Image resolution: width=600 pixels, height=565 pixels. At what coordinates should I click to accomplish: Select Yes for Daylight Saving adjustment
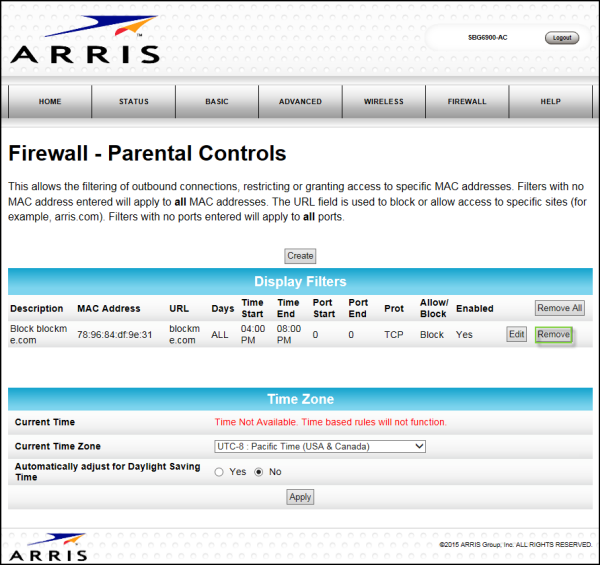(x=220, y=471)
